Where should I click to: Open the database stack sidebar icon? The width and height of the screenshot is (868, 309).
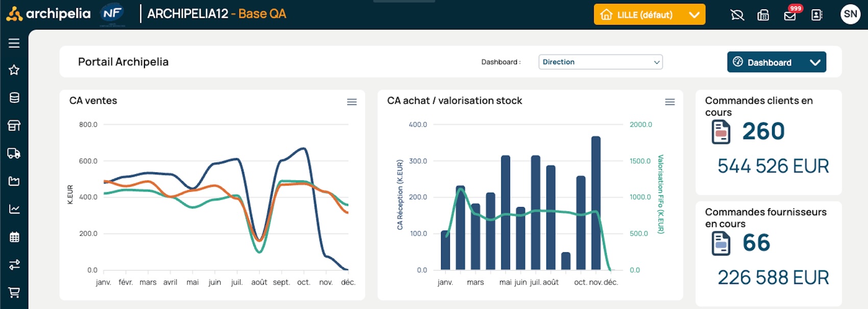[x=14, y=98]
